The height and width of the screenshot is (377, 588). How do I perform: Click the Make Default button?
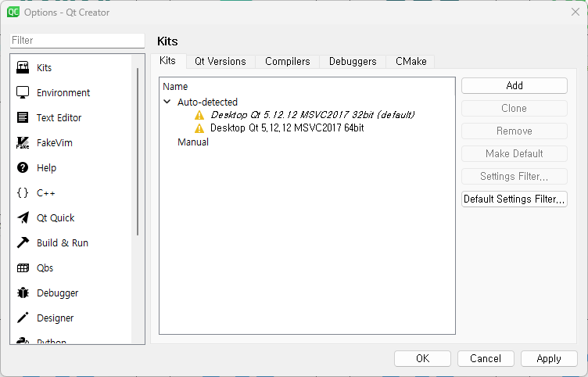point(514,153)
